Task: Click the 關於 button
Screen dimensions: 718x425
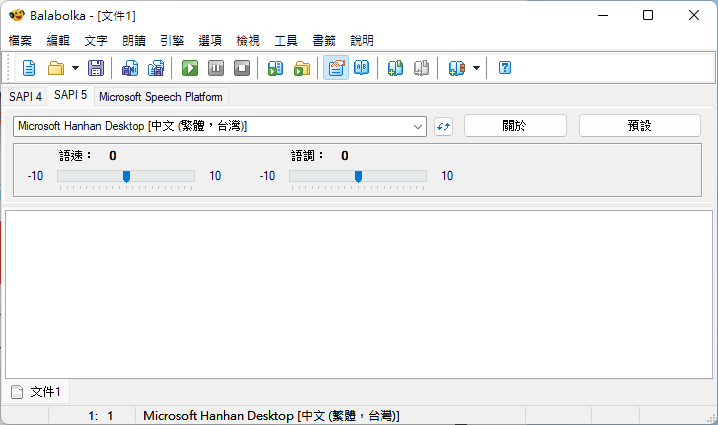Action: point(515,125)
